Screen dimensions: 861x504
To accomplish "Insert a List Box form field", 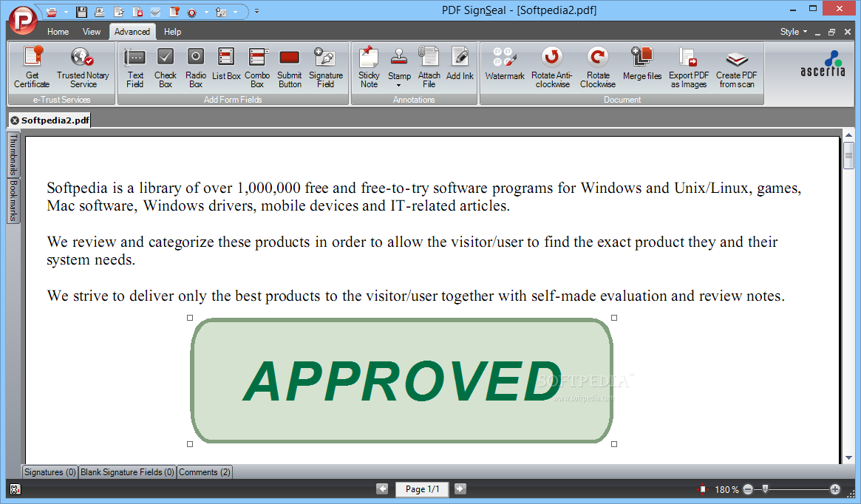I will click(226, 65).
